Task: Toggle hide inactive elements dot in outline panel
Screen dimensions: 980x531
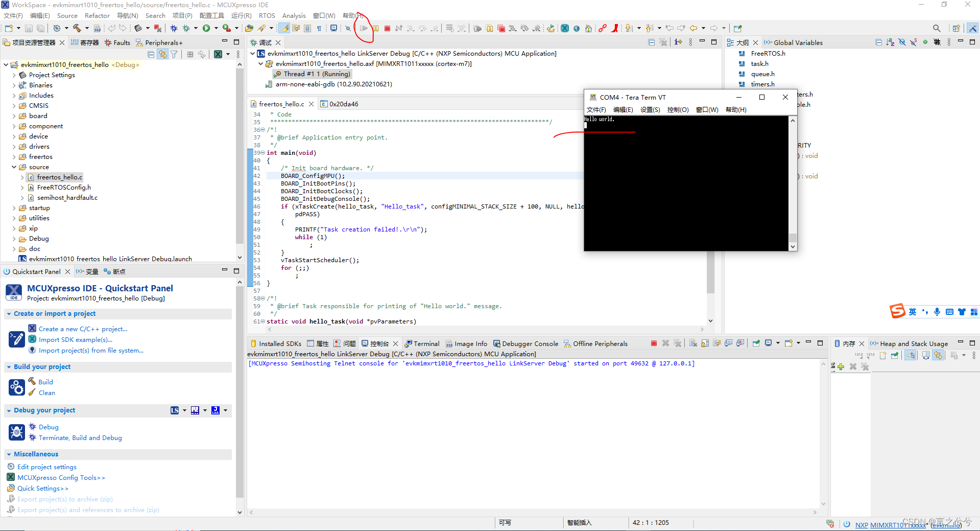Action: tap(925, 42)
